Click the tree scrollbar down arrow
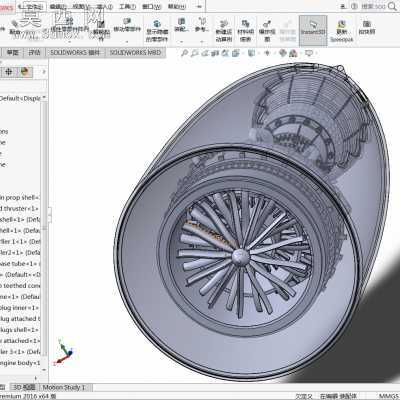Viewport: 400px width, 400px height. tap(44, 370)
